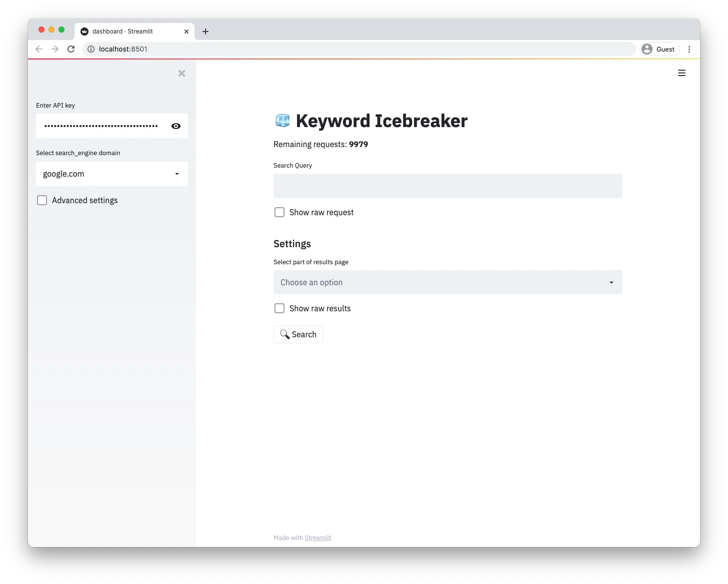Open the Guest profile menu
Viewport: 728px width, 584px height.
click(x=659, y=49)
